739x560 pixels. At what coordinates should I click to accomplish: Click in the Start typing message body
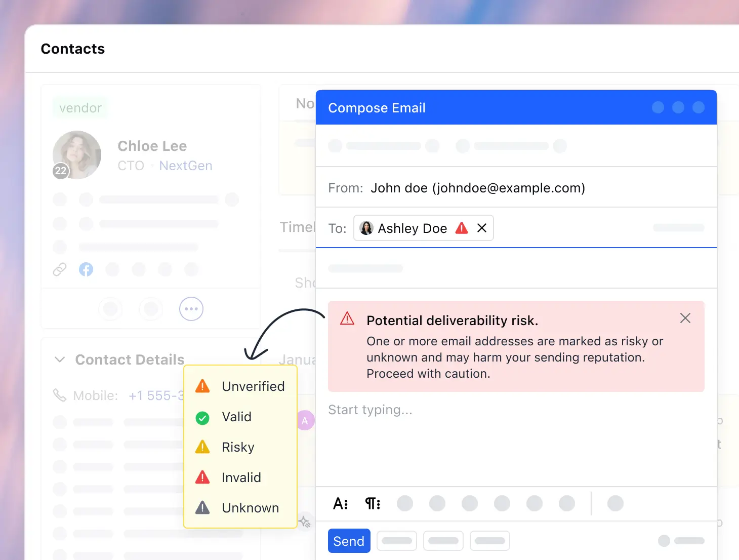tap(516, 410)
